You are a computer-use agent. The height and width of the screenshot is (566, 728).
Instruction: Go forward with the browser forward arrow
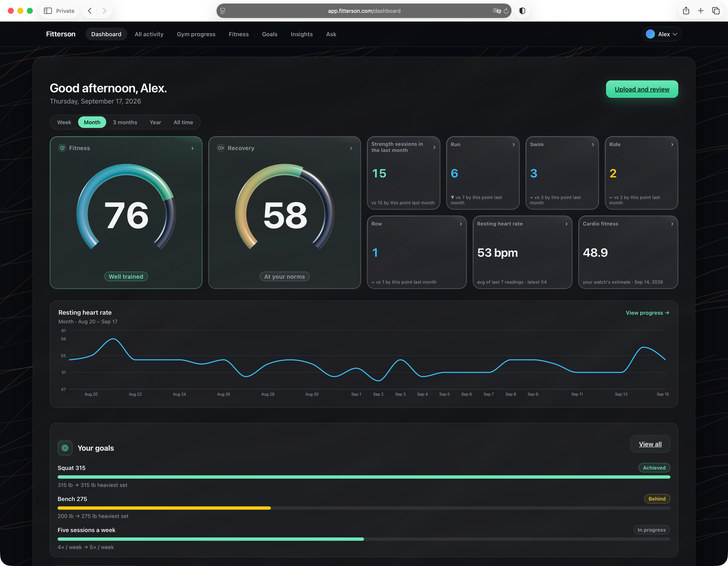[x=104, y=11]
